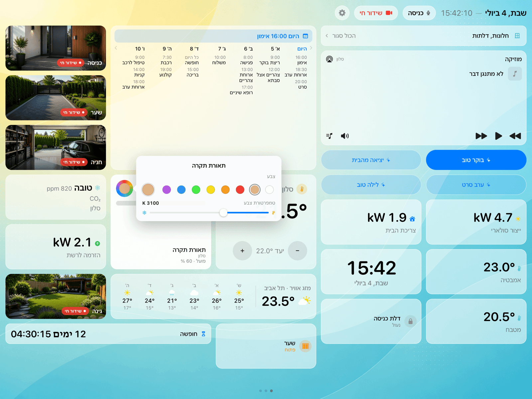
Task: Click the calendar chevron next to 'היום'
Action: click(311, 48)
